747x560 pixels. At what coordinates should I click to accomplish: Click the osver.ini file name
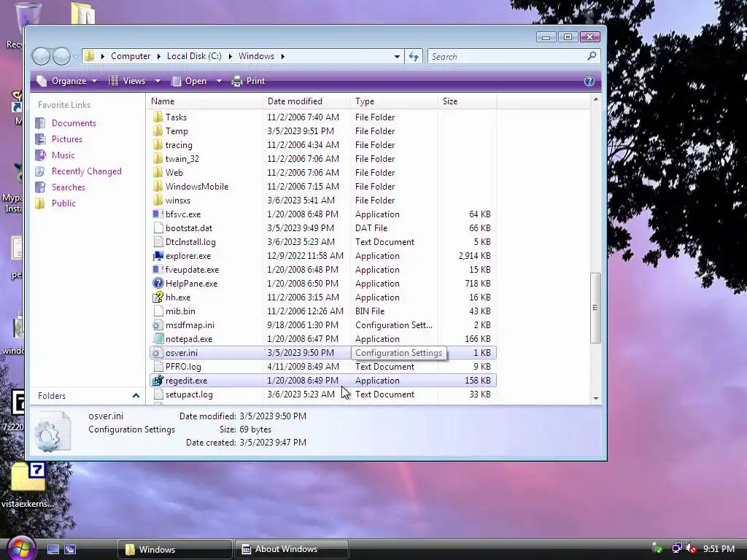click(x=182, y=353)
